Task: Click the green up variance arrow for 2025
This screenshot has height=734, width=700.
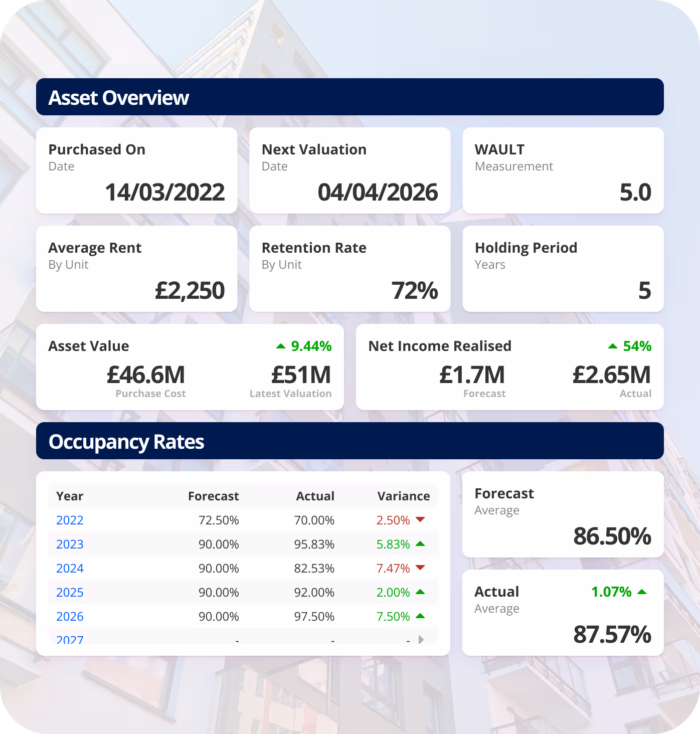Action: pyautogui.click(x=421, y=592)
